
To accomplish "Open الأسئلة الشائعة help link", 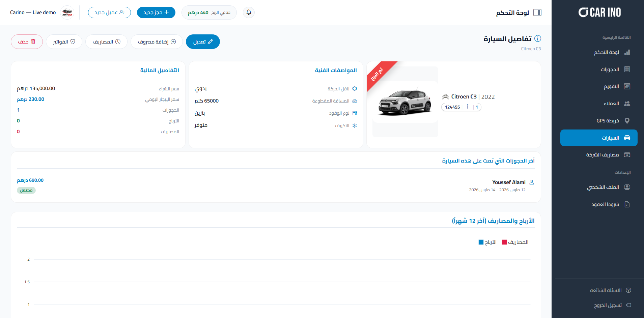I will coord(610,290).
